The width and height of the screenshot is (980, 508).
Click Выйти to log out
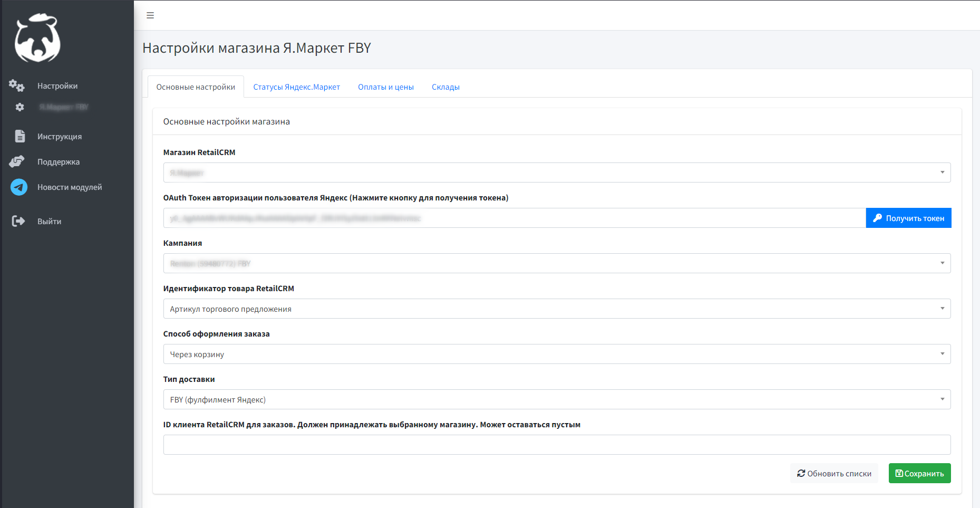[x=49, y=222]
